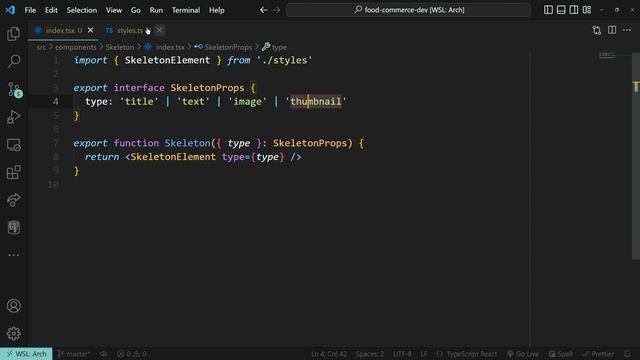Open notifications bell icon
This screenshot has height=360, width=640.
627,354
